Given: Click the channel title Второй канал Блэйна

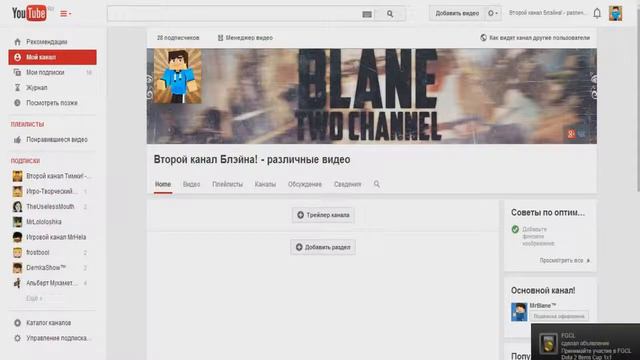Looking at the screenshot, I should (x=252, y=160).
